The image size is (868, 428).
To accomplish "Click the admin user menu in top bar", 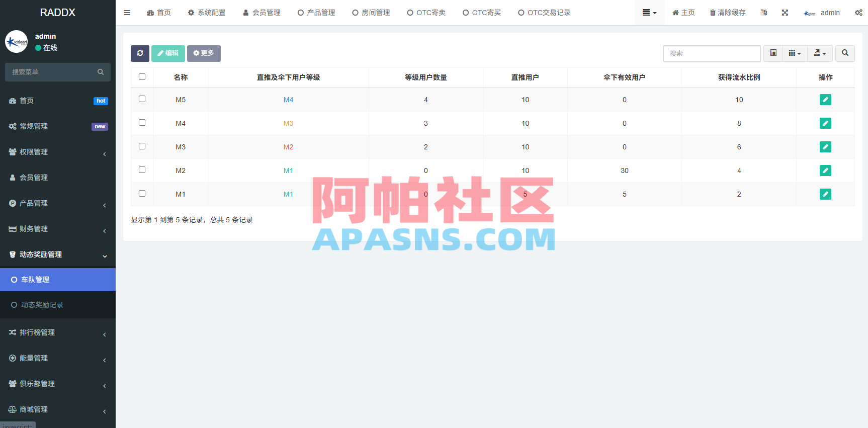I will [822, 13].
